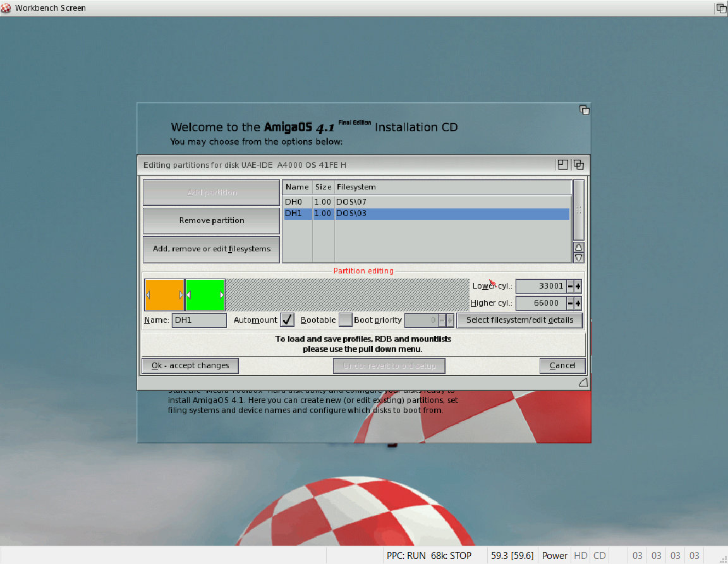Viewport: 728px width, 564px height.
Task: Click the partition dialog depth gadget
Action: pos(578,165)
